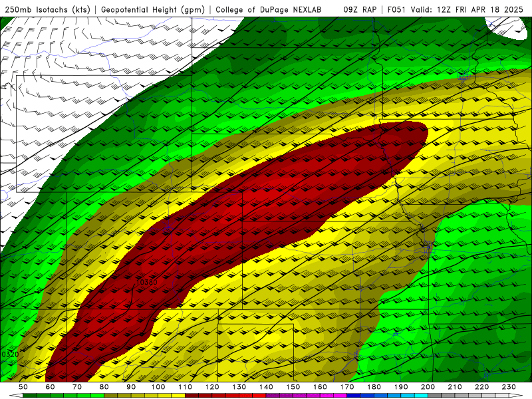The width and height of the screenshot is (532, 399).
Task: Click the '110' color scale label
Action: coord(186,387)
